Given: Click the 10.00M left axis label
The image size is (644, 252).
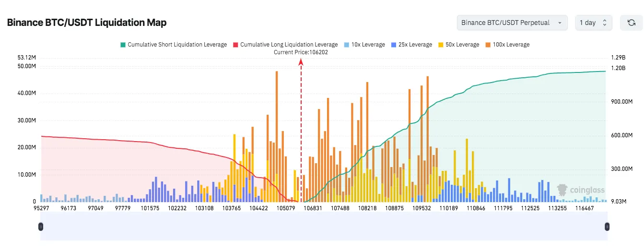Looking at the screenshot, I should click(27, 175).
